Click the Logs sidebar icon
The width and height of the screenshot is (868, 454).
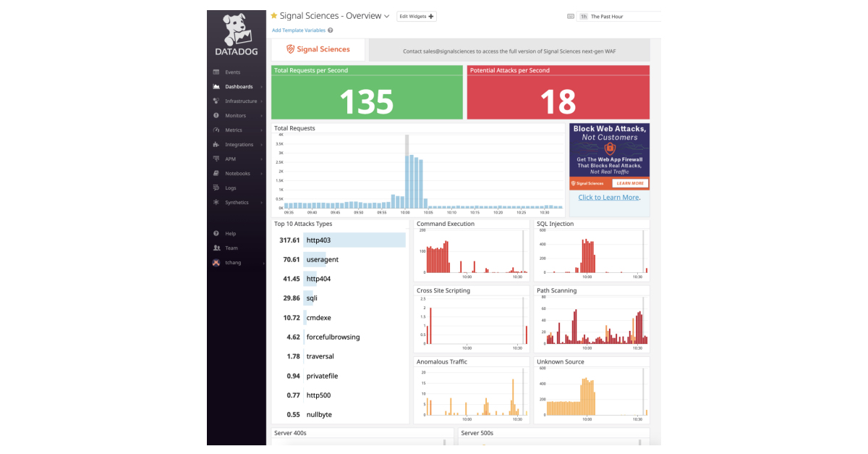coord(216,188)
